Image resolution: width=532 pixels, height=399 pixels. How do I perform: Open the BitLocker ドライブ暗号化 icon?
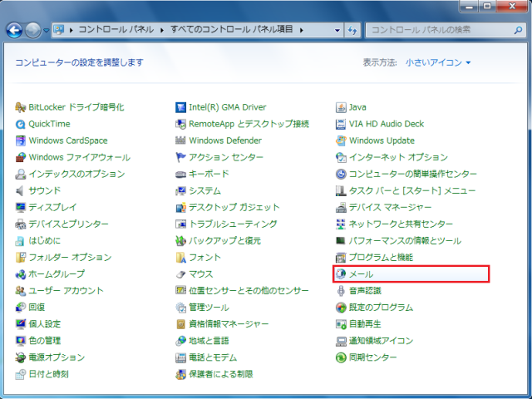(20, 107)
